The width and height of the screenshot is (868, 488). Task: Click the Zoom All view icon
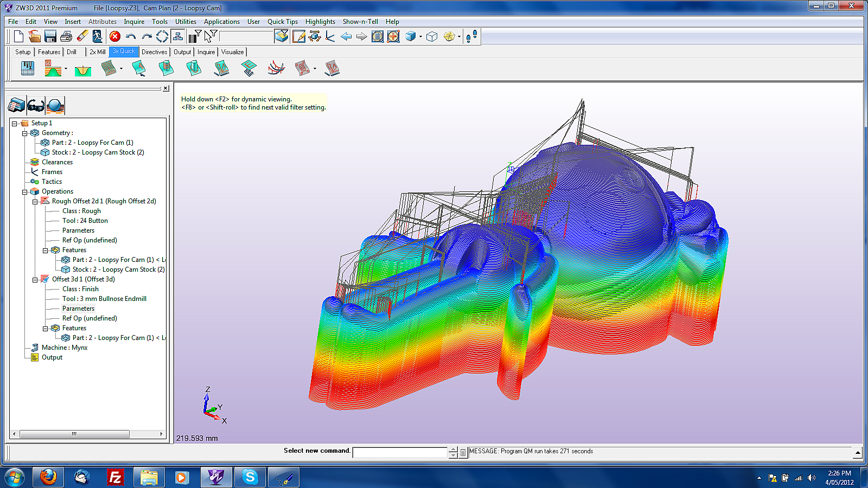pyautogui.click(x=378, y=36)
